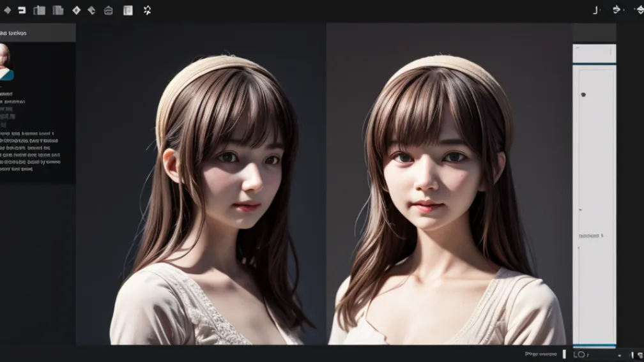Click the stacked pages icon in toolbar
The height and width of the screenshot is (362, 644).
pos(58,10)
